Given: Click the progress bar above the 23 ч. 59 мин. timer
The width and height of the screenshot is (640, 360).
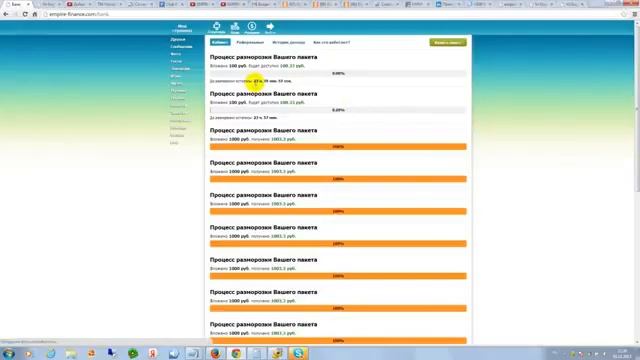Looking at the screenshot, I should coord(338,73).
